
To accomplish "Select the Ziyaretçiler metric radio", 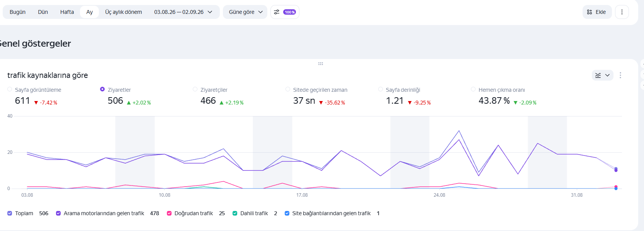I will pos(195,89).
